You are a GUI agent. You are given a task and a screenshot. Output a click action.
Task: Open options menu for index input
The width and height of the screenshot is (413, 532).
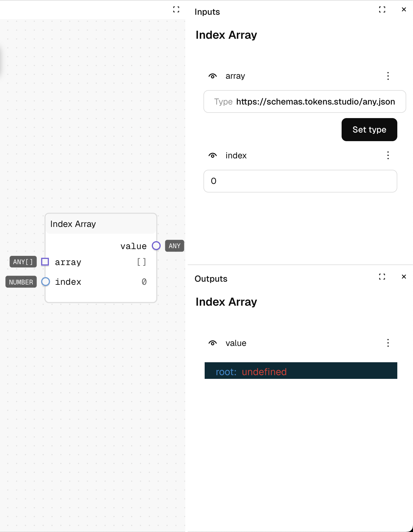coord(388,155)
